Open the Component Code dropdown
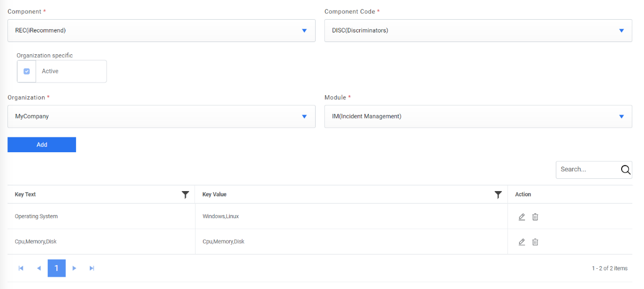The width and height of the screenshot is (644, 289). 621,31
